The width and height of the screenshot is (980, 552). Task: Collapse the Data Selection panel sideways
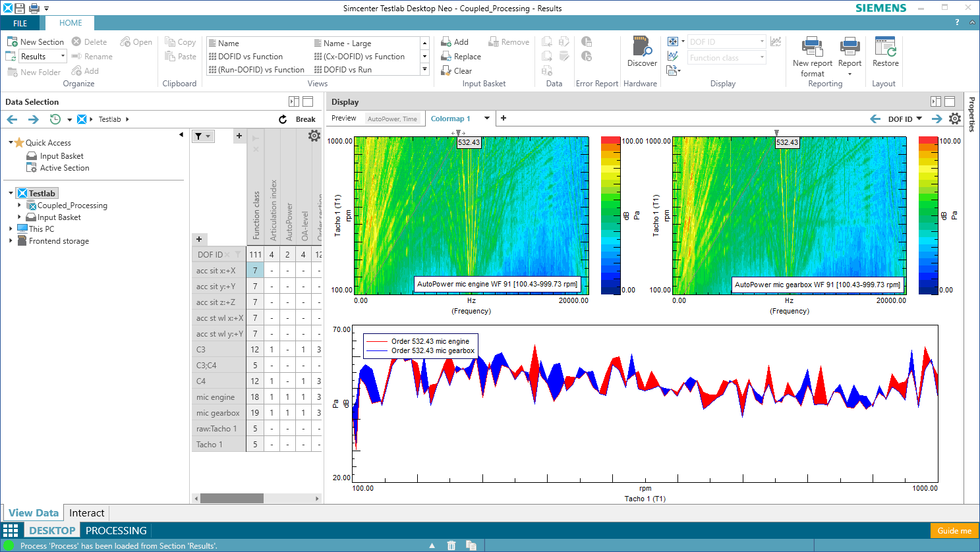(294, 101)
